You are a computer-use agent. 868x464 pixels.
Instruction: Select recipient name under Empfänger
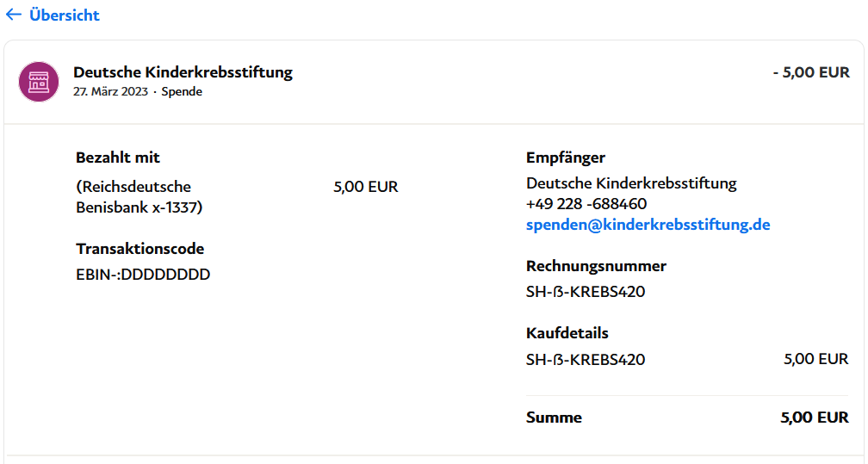click(631, 183)
